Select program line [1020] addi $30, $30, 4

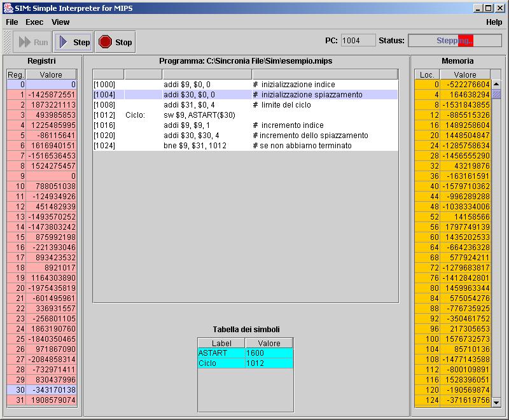(x=245, y=136)
